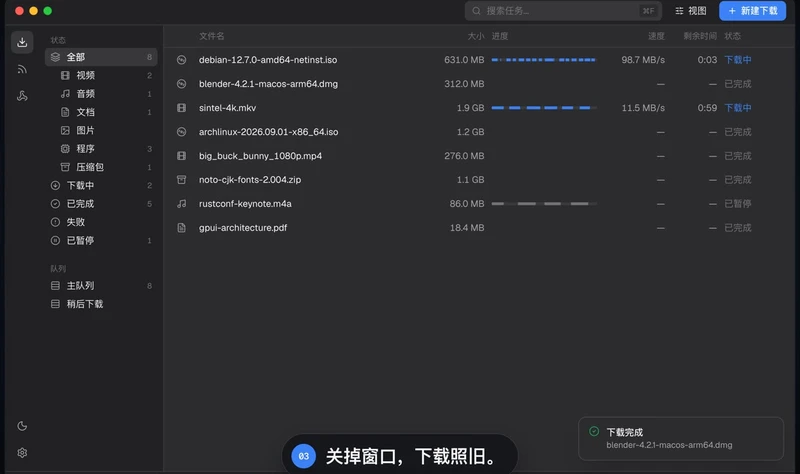Filter by 图片 category
The image size is (800, 474).
tap(101, 130)
